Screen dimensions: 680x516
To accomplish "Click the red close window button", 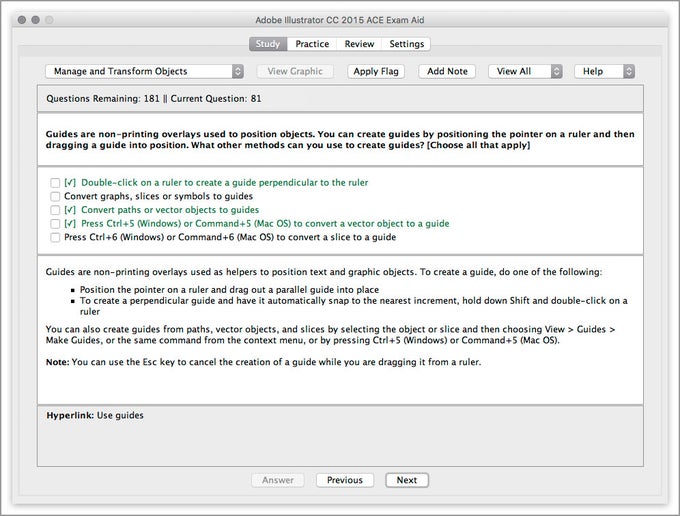I will click(x=22, y=20).
